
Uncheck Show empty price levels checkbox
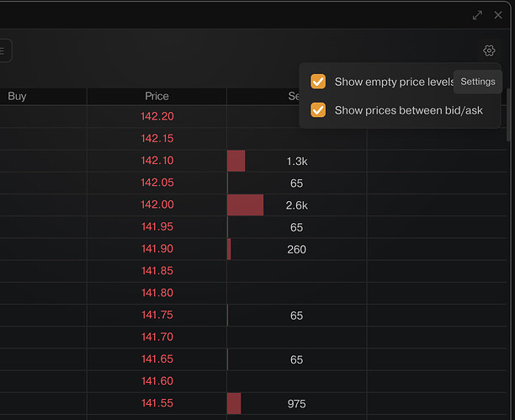coord(318,82)
